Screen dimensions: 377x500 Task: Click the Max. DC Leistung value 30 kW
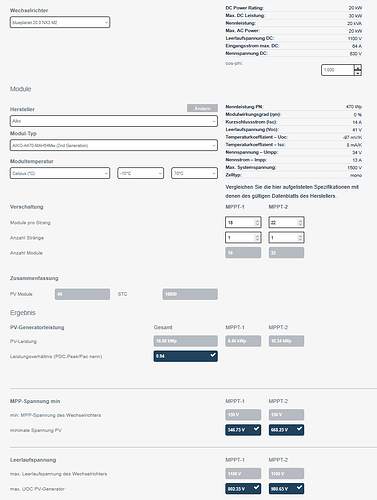[x=355, y=16]
